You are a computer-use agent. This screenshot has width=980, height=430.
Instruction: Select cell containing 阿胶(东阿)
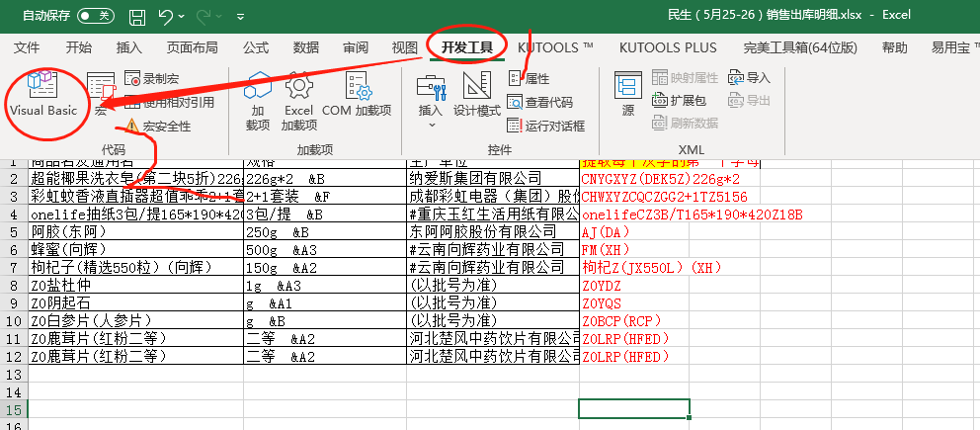[135, 232]
